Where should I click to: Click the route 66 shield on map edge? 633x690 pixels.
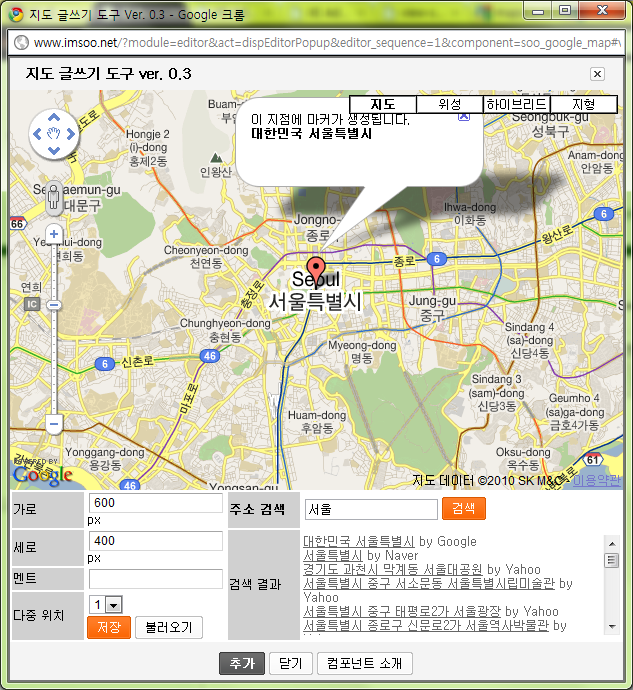(18, 224)
